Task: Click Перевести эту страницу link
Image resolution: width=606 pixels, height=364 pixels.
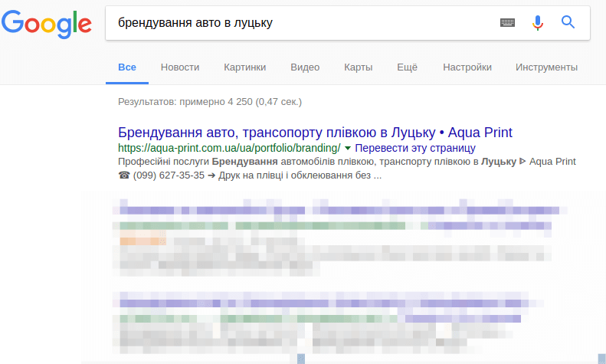Action: tap(415, 148)
